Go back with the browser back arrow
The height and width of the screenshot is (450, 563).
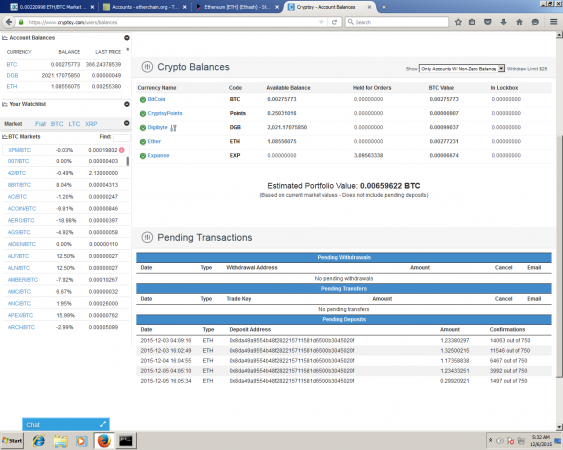[x=8, y=22]
